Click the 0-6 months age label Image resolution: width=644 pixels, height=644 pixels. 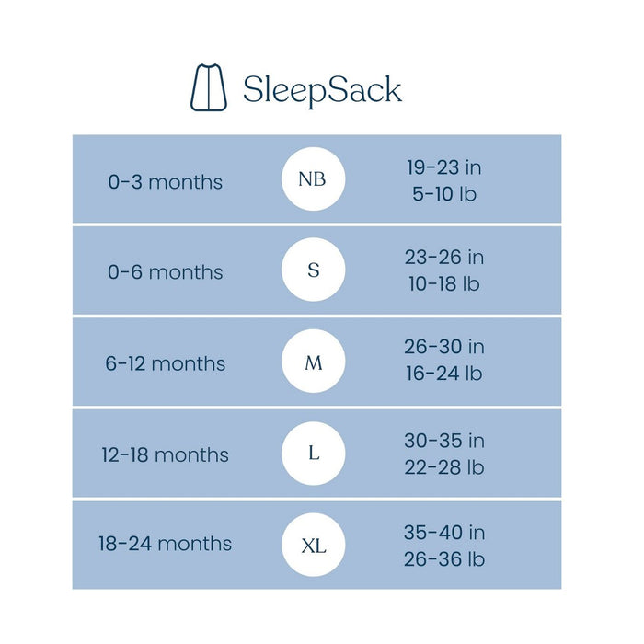pyautogui.click(x=166, y=272)
